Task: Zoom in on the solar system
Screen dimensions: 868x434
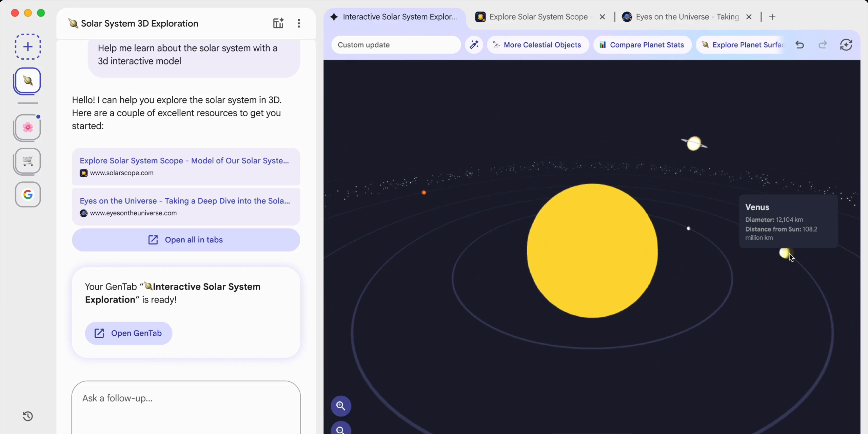Action: coord(341,406)
